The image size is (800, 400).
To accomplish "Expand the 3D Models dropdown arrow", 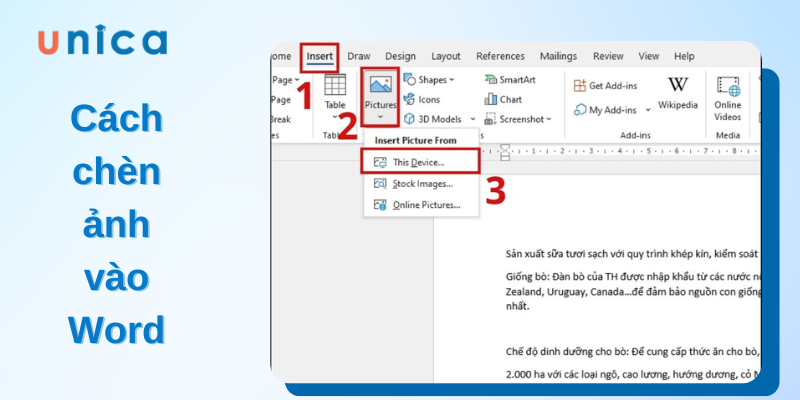I will coord(472,119).
